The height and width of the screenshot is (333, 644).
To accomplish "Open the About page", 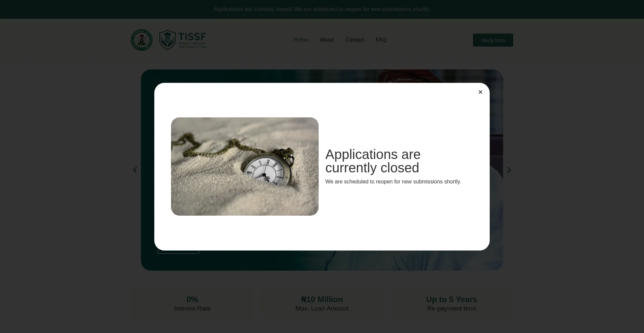I will point(327,40).
